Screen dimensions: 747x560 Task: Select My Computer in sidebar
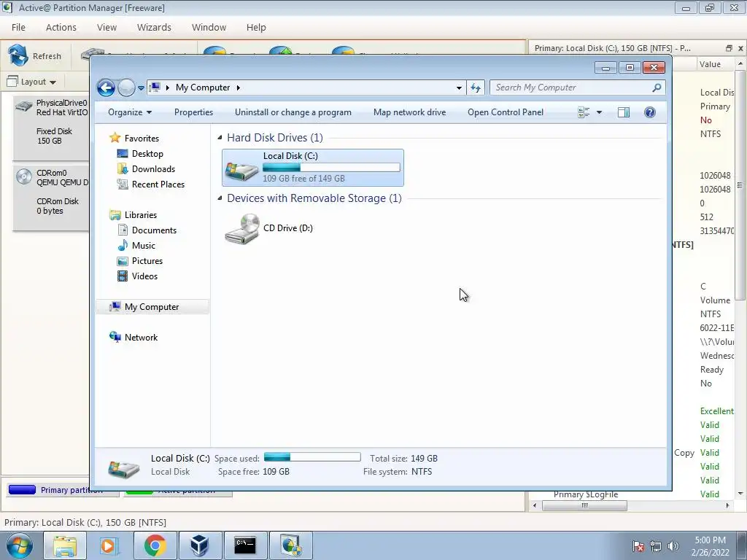tap(152, 307)
